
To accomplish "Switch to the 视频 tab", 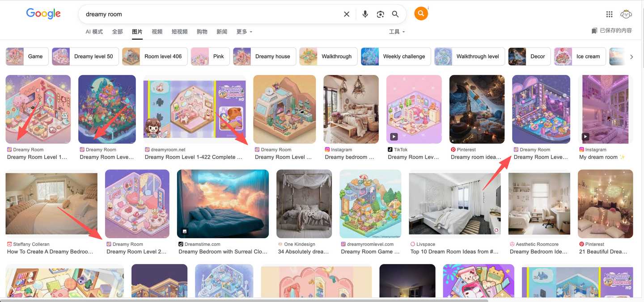I will [x=157, y=32].
